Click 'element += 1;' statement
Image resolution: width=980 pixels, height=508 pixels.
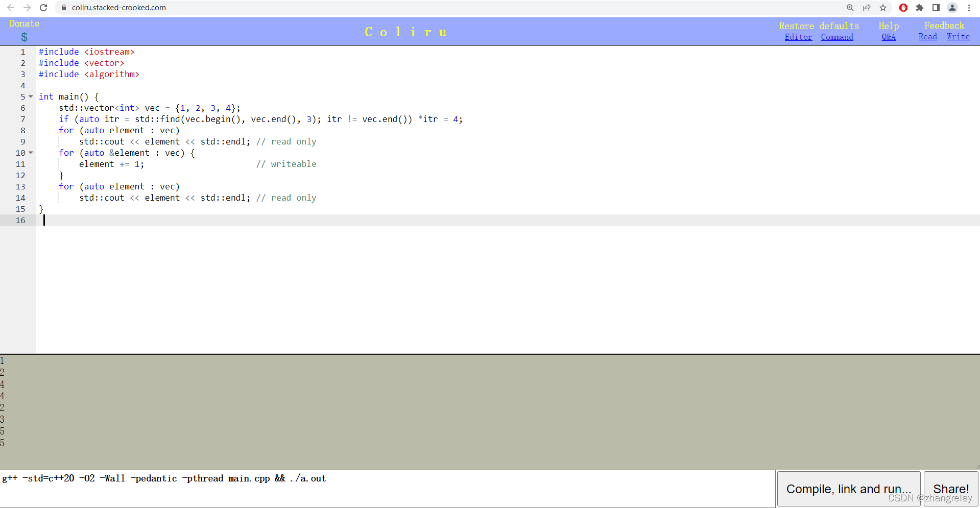click(x=111, y=164)
